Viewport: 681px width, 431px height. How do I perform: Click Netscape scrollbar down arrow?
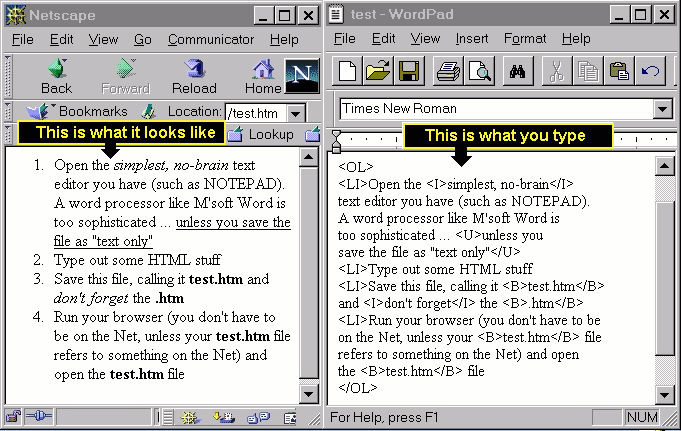pyautogui.click(x=309, y=394)
